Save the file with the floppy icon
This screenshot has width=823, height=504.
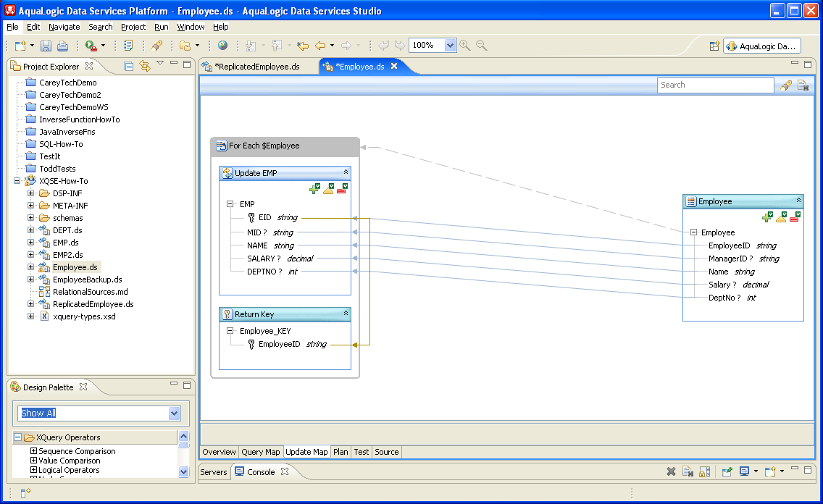click(46, 46)
